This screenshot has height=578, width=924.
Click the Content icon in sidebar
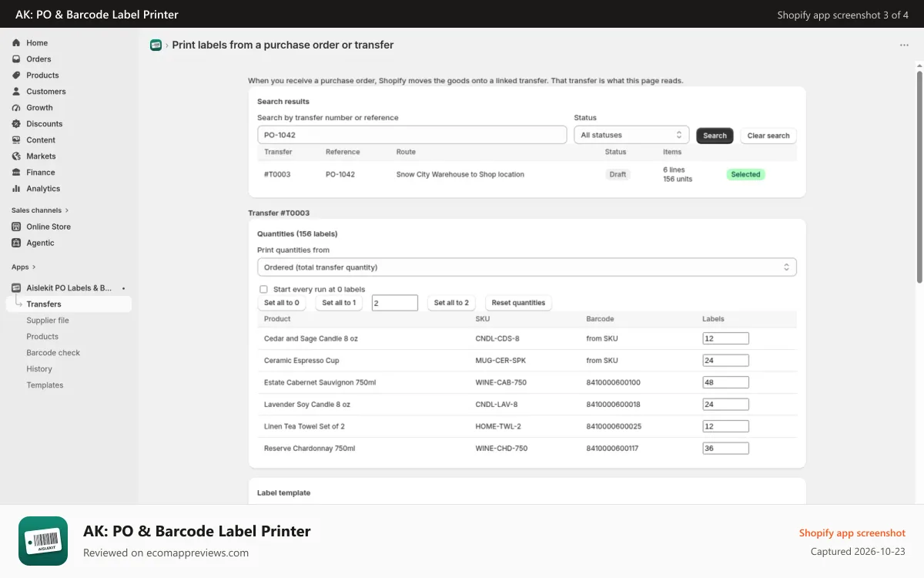click(x=16, y=140)
